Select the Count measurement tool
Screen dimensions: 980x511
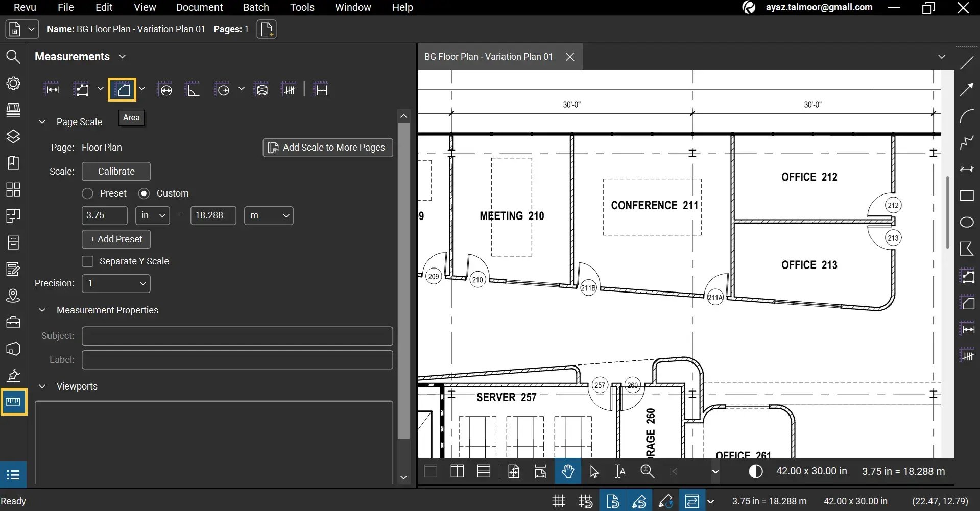(x=289, y=90)
